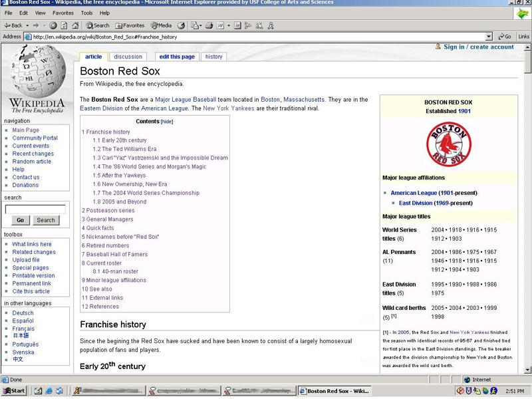Click the Mail toolbar icon
The width and height of the screenshot is (532, 399).
coord(195,25)
